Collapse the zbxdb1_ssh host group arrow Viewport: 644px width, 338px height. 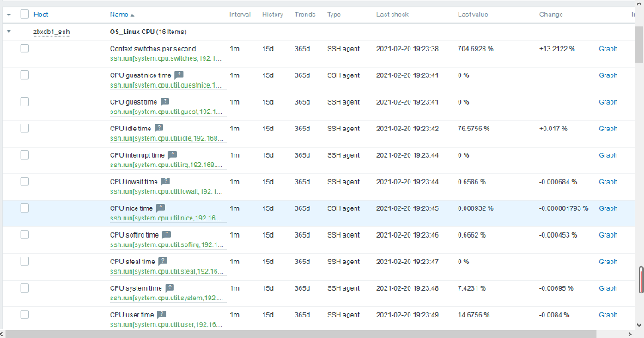[9, 32]
